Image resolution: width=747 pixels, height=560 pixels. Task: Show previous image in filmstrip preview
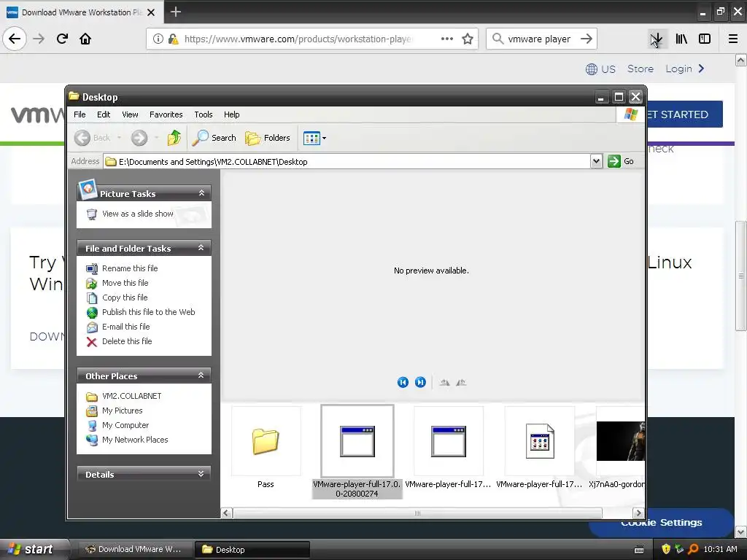point(403,382)
